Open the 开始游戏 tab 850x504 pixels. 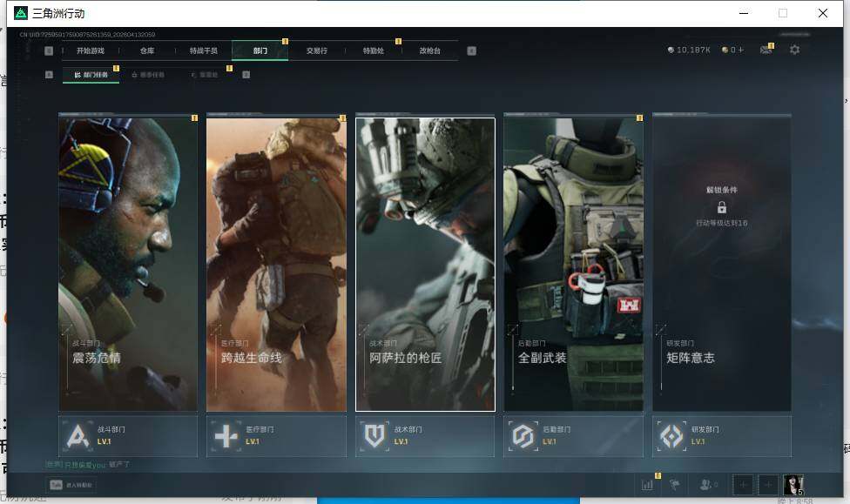90,51
